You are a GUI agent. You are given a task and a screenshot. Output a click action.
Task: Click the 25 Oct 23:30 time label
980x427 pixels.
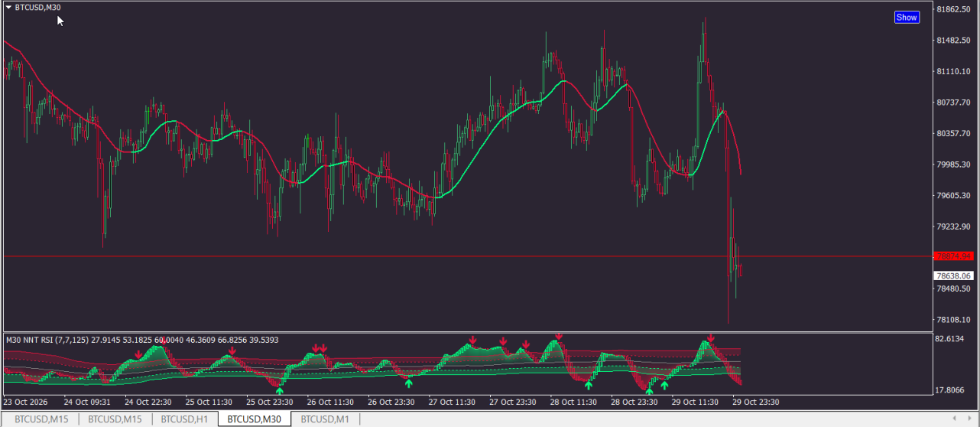270,401
